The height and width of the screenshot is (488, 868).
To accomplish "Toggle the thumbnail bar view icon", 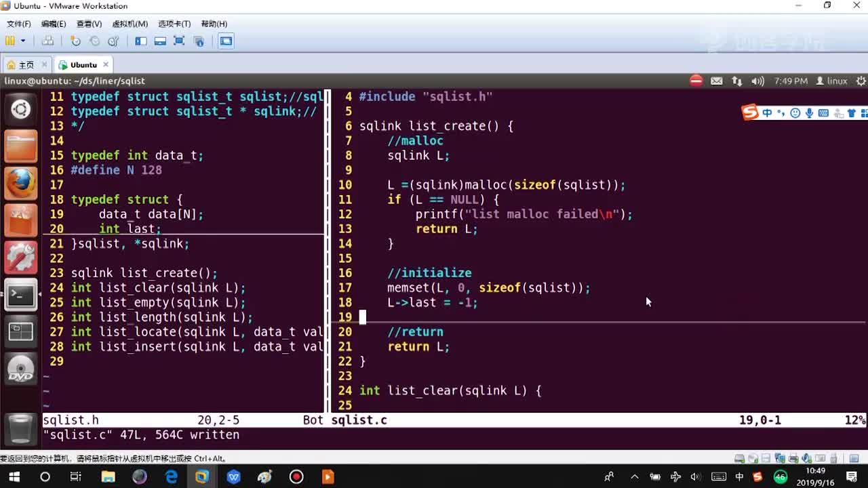I will coord(160,41).
